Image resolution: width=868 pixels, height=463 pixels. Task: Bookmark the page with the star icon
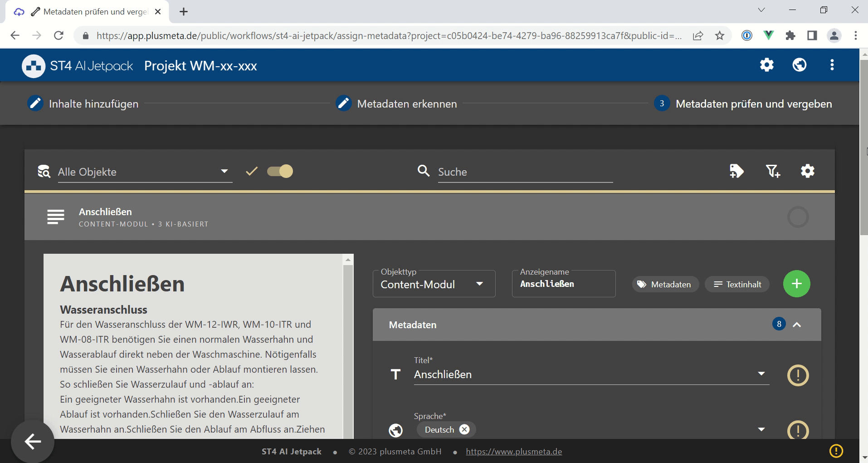pos(720,35)
